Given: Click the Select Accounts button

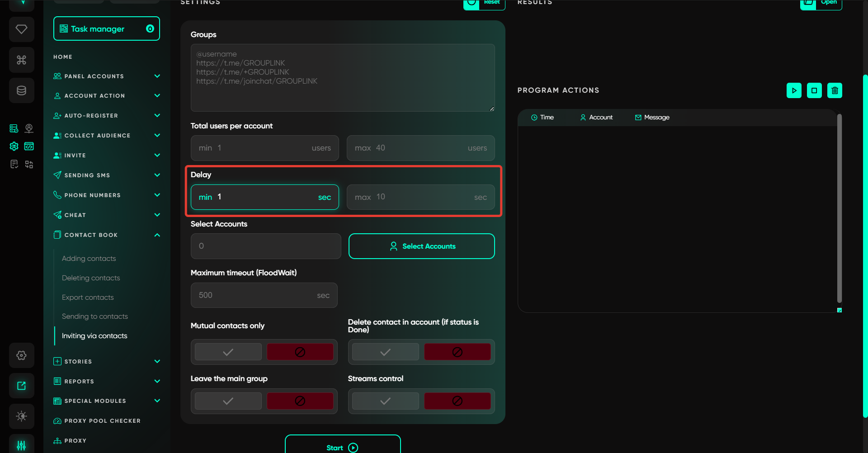Looking at the screenshot, I should (x=421, y=246).
